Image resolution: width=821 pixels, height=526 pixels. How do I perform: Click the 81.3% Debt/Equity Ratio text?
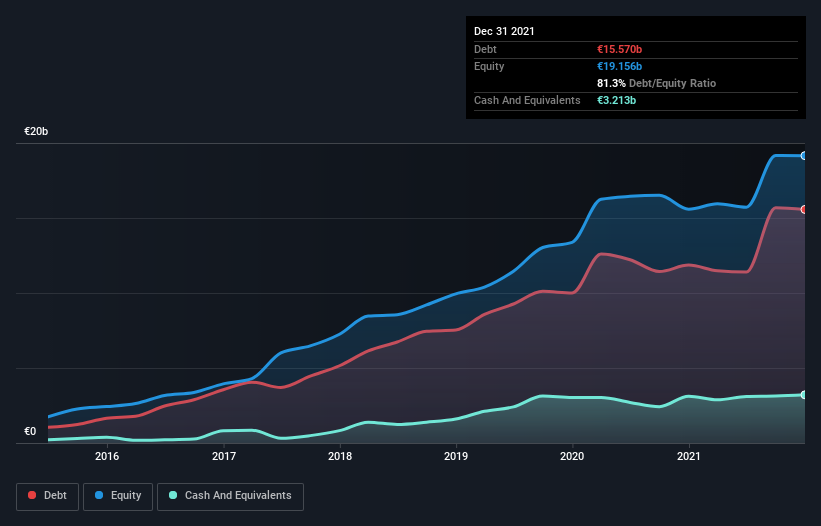coord(657,83)
